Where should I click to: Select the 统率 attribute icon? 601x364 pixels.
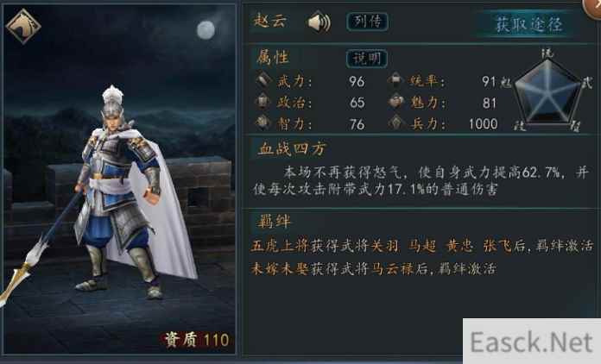(x=396, y=80)
